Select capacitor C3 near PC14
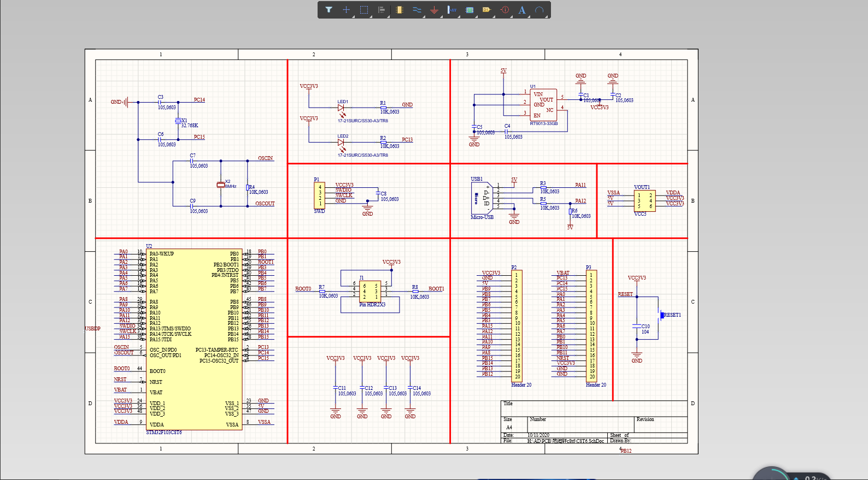The image size is (868, 480). coord(160,102)
